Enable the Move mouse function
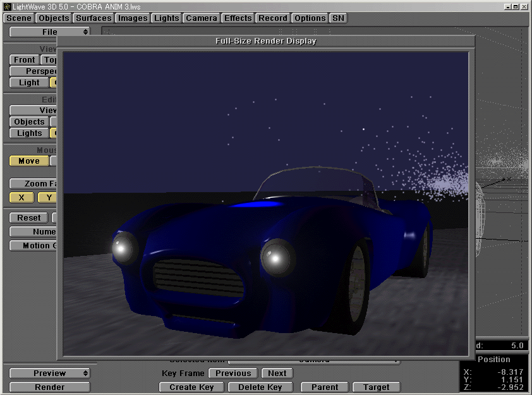This screenshot has height=395, width=532. pyautogui.click(x=28, y=161)
